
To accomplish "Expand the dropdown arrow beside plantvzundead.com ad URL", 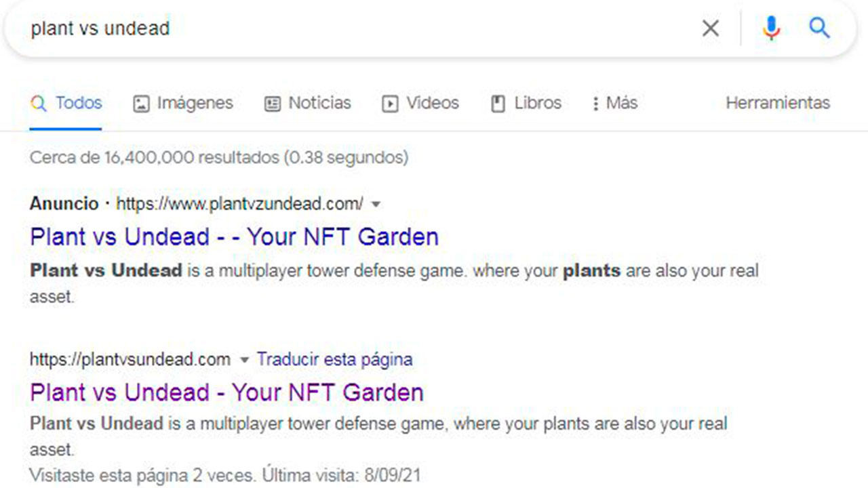I will point(376,204).
